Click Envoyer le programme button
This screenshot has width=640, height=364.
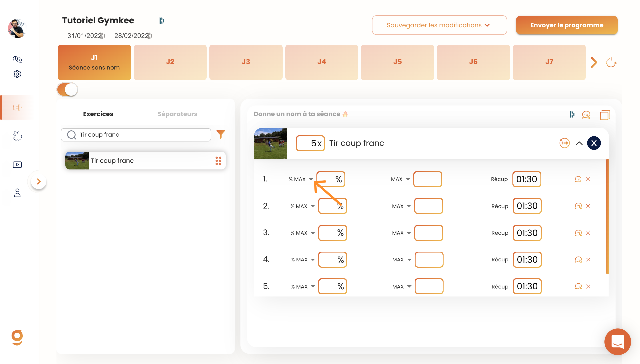coord(566,25)
